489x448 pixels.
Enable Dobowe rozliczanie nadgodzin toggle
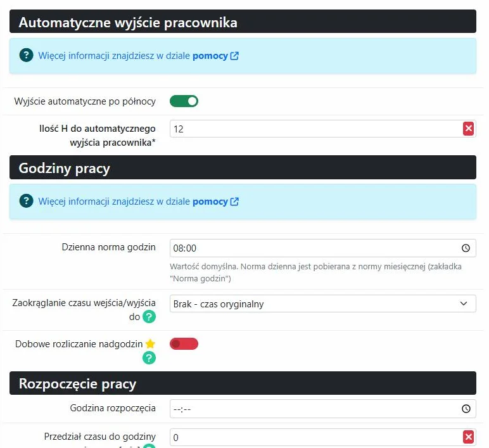(x=184, y=344)
